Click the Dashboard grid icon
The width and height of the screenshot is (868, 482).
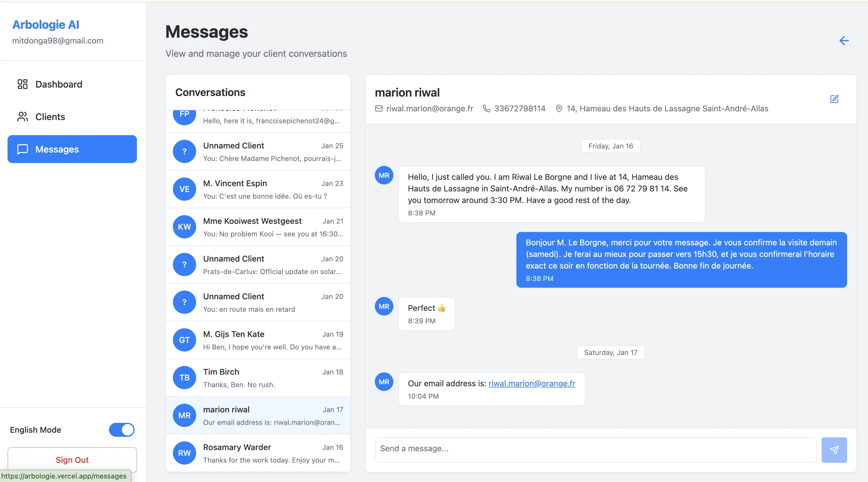(22, 84)
